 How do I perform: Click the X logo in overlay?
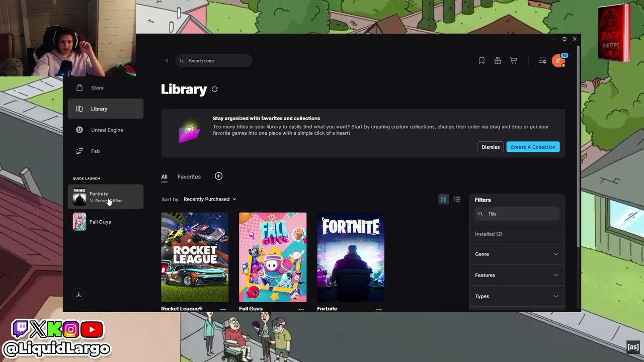coord(38,330)
